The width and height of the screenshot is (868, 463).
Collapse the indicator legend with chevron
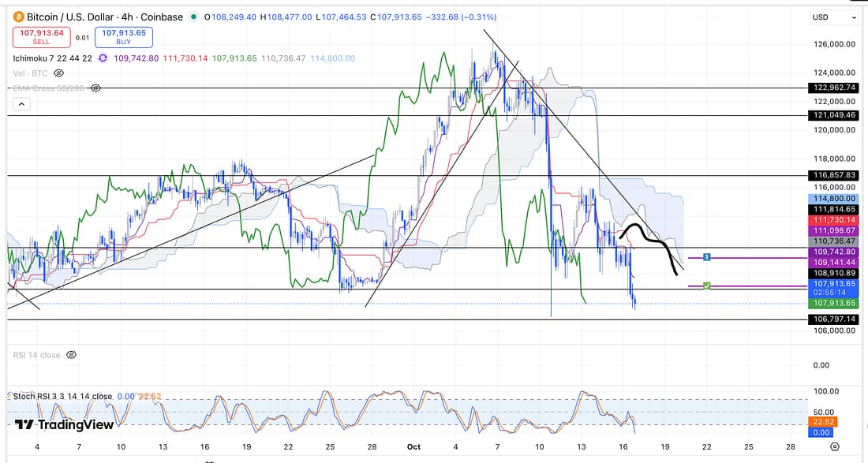pyautogui.click(x=21, y=104)
